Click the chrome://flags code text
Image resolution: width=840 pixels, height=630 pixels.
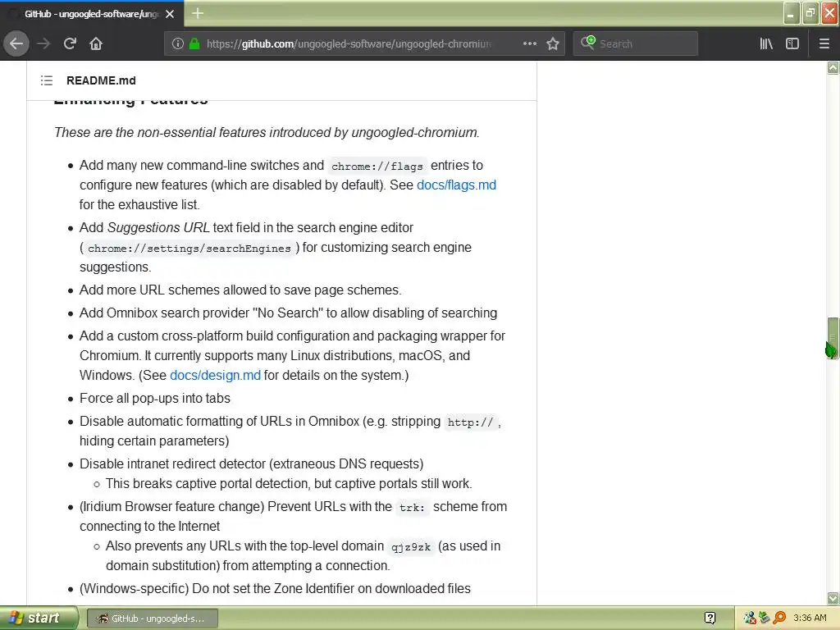(377, 166)
